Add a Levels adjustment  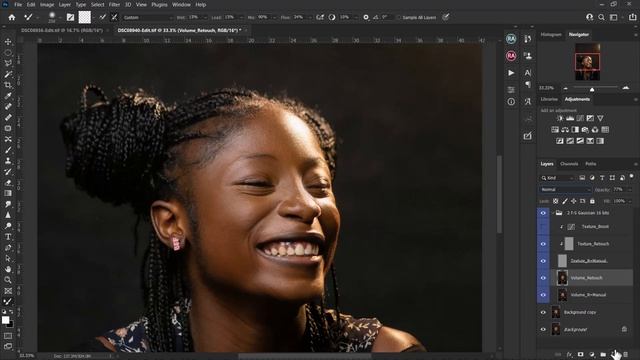coord(570,118)
